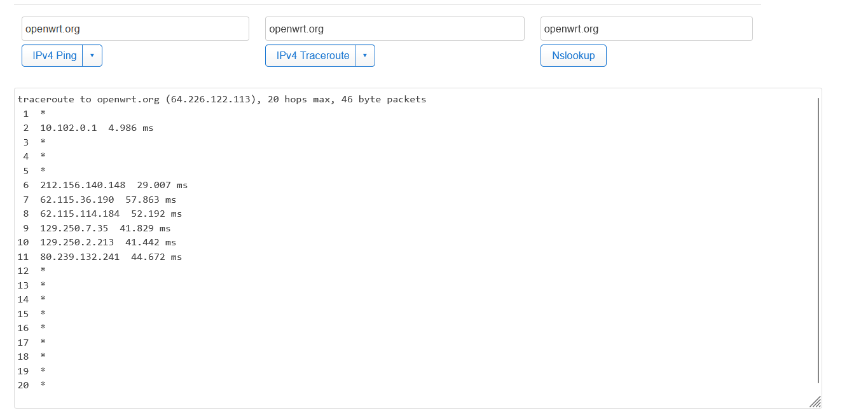This screenshot has height=415, width=868.
Task: Focus the ping host input field above IPv4 Ping
Action: point(135,29)
